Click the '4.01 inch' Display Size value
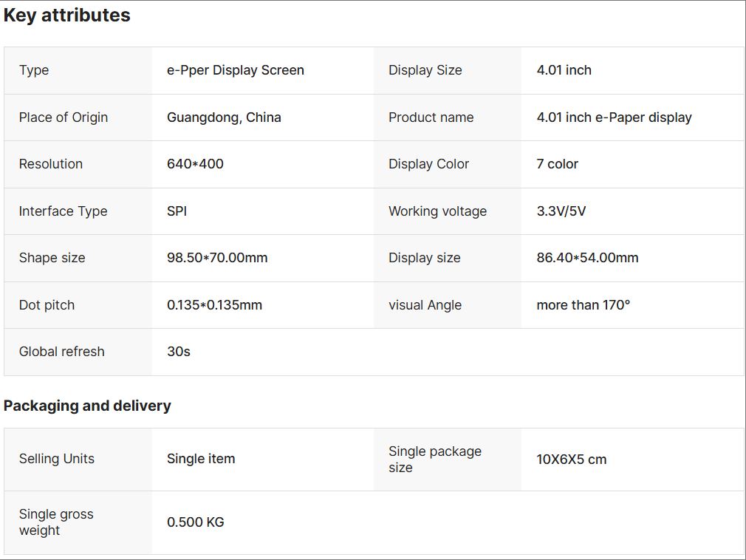Screen dimensions: 746x560 click(564, 70)
